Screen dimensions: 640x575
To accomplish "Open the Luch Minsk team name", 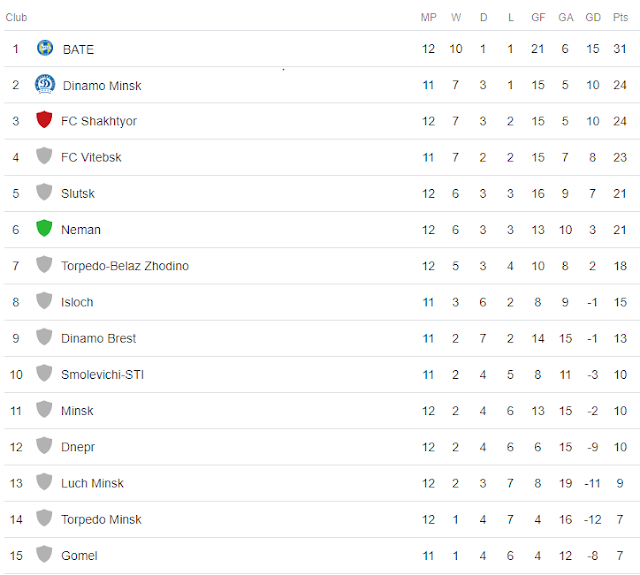I will coord(92,483).
